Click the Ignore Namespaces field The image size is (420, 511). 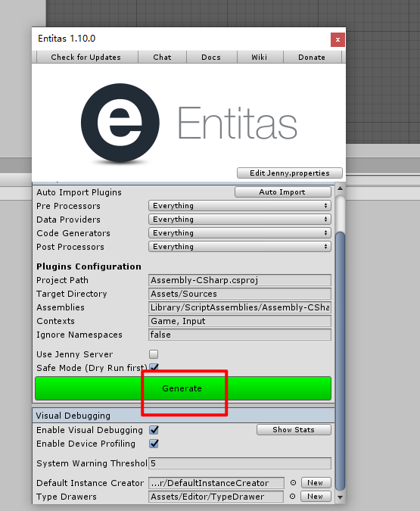240,335
